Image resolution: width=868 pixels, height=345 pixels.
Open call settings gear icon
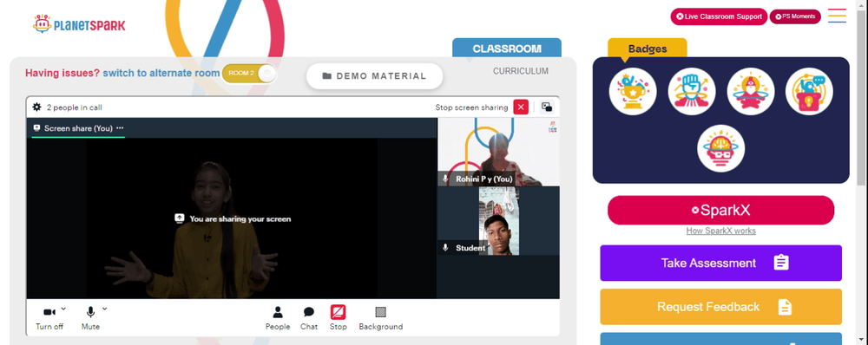coord(36,107)
